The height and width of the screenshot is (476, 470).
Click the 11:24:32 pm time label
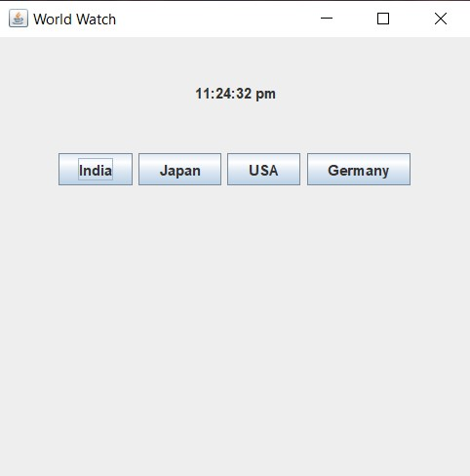(x=235, y=94)
